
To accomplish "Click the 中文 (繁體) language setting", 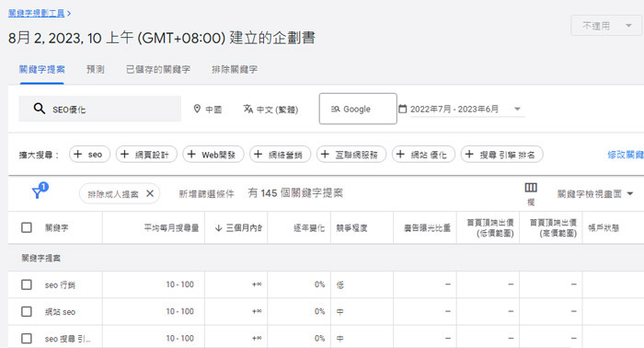I will pos(271,109).
